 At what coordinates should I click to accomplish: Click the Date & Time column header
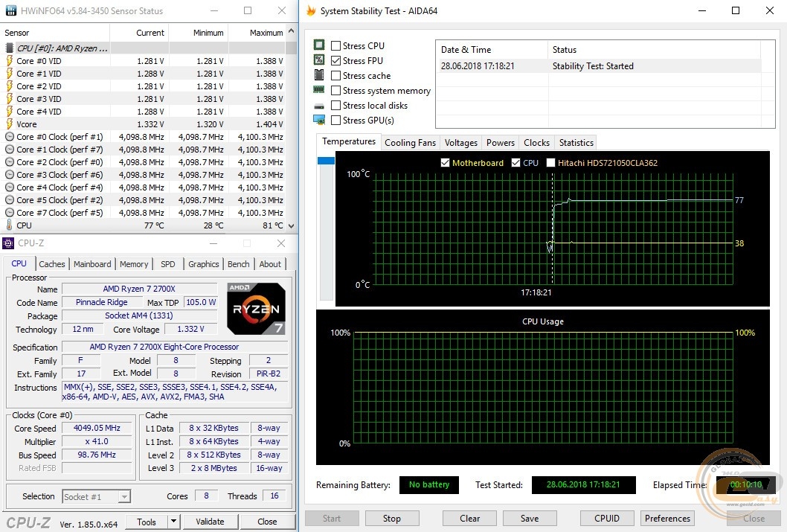click(492, 50)
